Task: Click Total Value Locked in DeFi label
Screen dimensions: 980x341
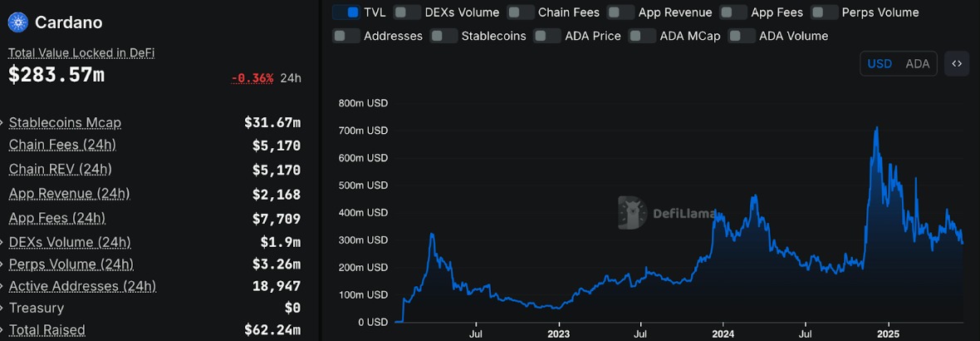Action: click(x=81, y=53)
